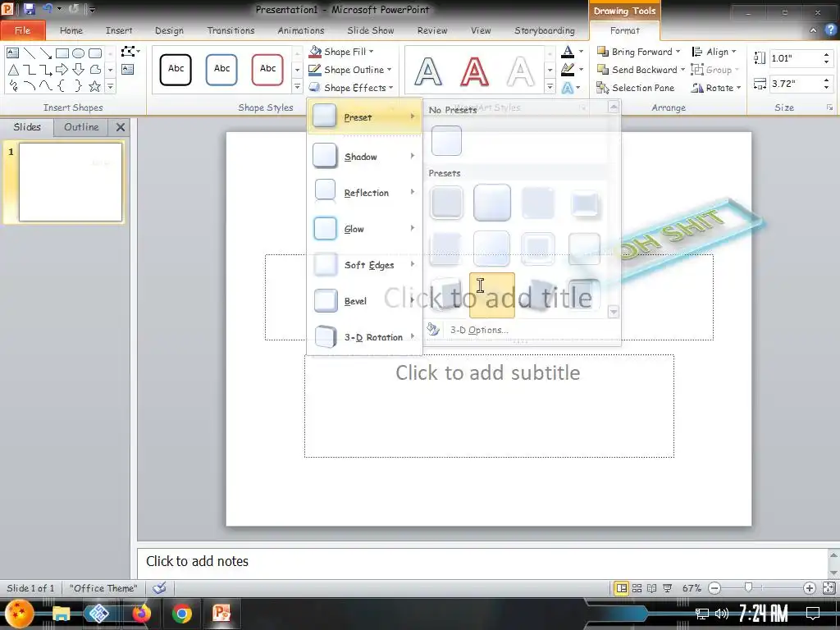Image resolution: width=840 pixels, height=630 pixels.
Task: Choose the rectangle shape in gallery
Action: 62,53
